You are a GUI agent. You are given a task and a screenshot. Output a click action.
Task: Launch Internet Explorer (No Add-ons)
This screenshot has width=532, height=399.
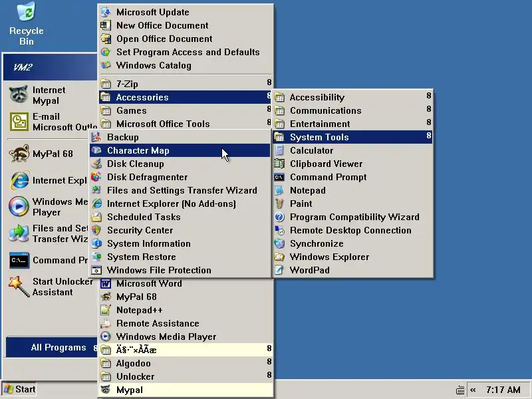tap(180, 203)
